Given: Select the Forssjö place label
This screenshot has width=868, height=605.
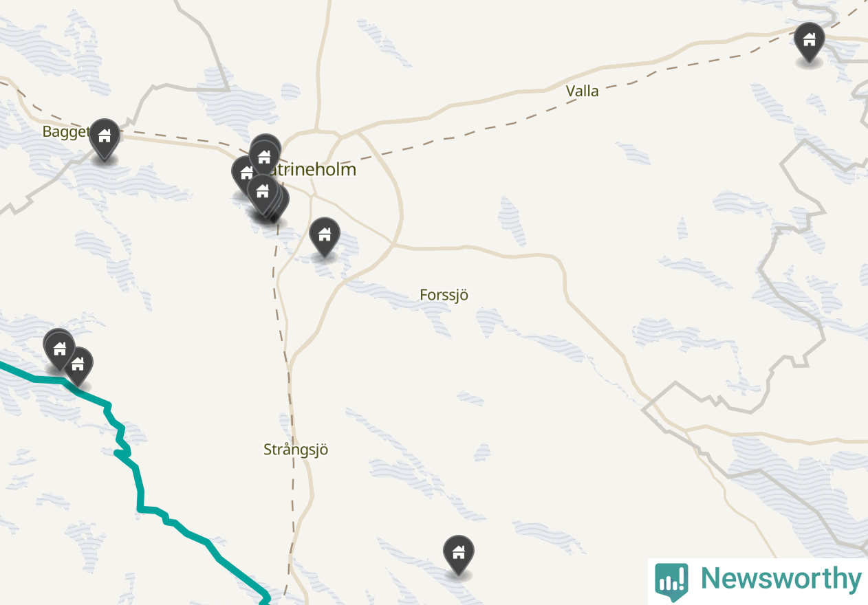Looking at the screenshot, I should click(x=444, y=295).
